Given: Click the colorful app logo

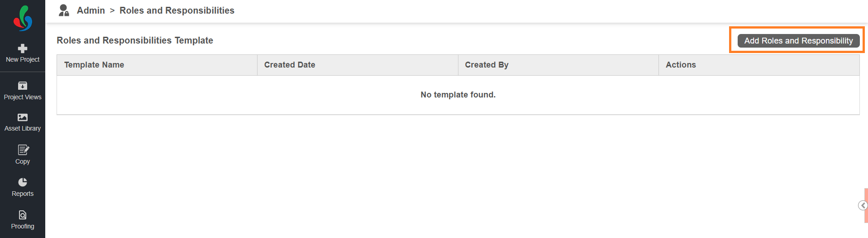Looking at the screenshot, I should [23, 19].
